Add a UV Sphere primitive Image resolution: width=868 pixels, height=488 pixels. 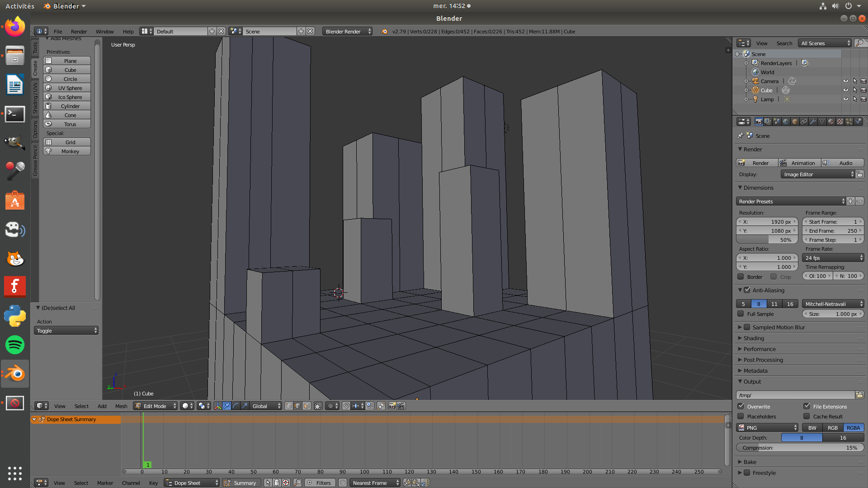point(67,88)
